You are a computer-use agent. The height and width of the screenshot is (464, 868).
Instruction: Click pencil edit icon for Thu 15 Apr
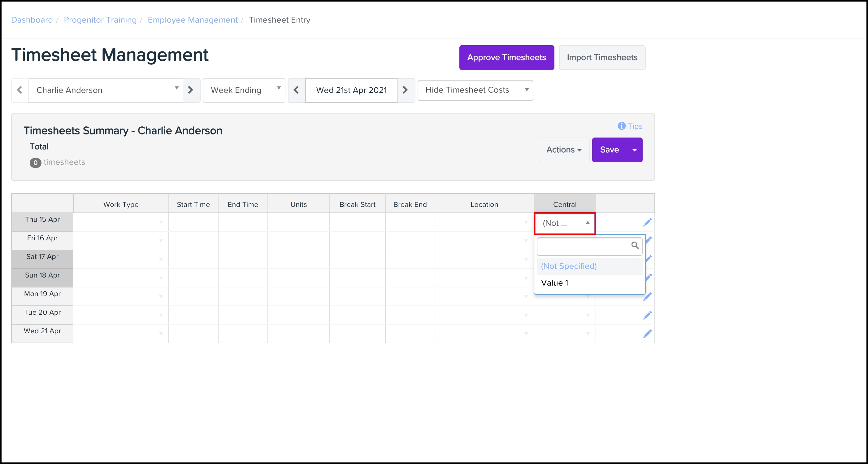tap(647, 223)
